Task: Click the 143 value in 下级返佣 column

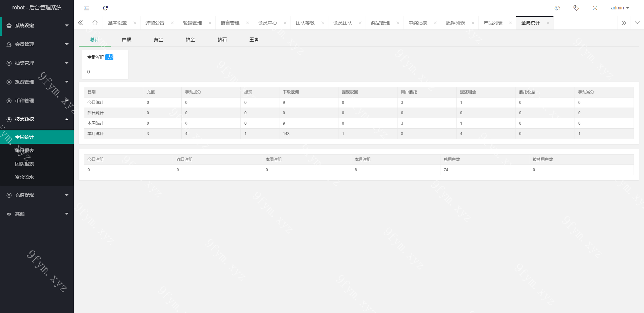Action: (286, 134)
